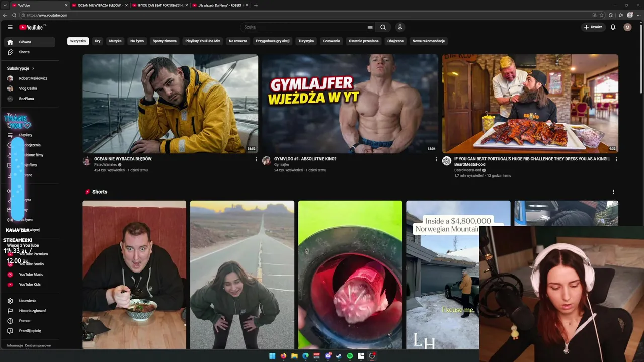Open YouTube Kids in the sidebar
The height and width of the screenshot is (362, 644).
point(30,284)
